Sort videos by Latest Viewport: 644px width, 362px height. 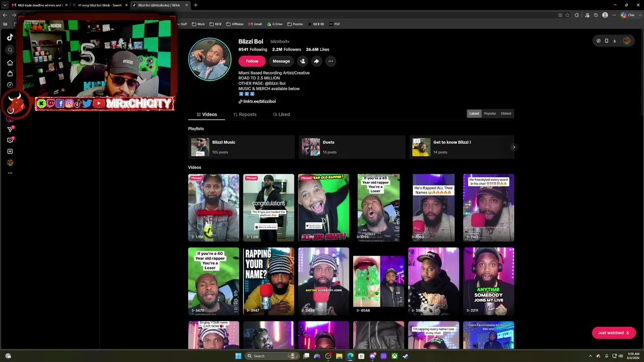pos(474,114)
